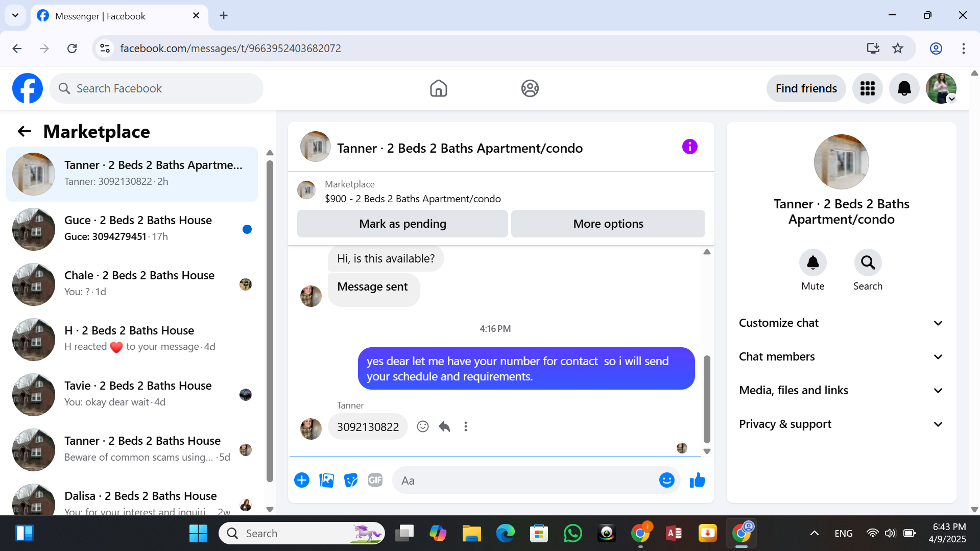This screenshot has height=551, width=980.
Task: Open the Guce 2 Beds 2 Baths House chat
Action: [132, 229]
